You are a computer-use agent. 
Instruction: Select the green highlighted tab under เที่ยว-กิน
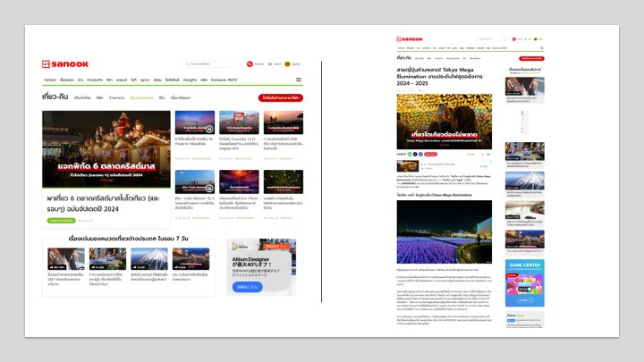(x=141, y=97)
